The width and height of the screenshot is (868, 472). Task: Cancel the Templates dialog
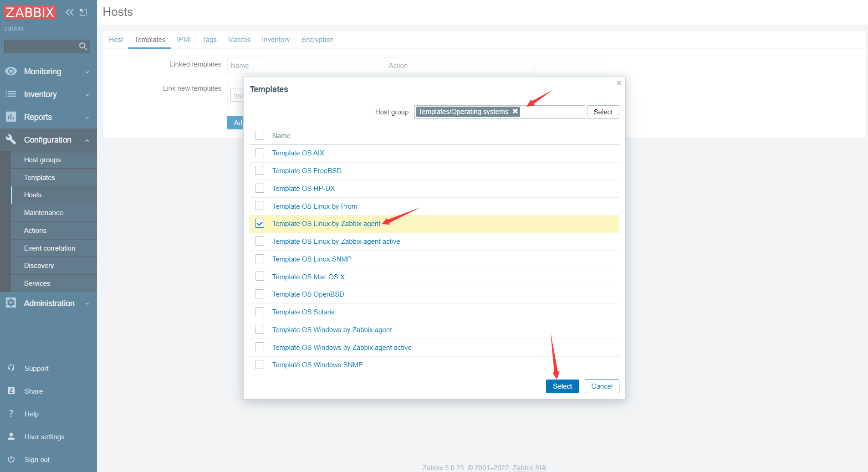602,386
